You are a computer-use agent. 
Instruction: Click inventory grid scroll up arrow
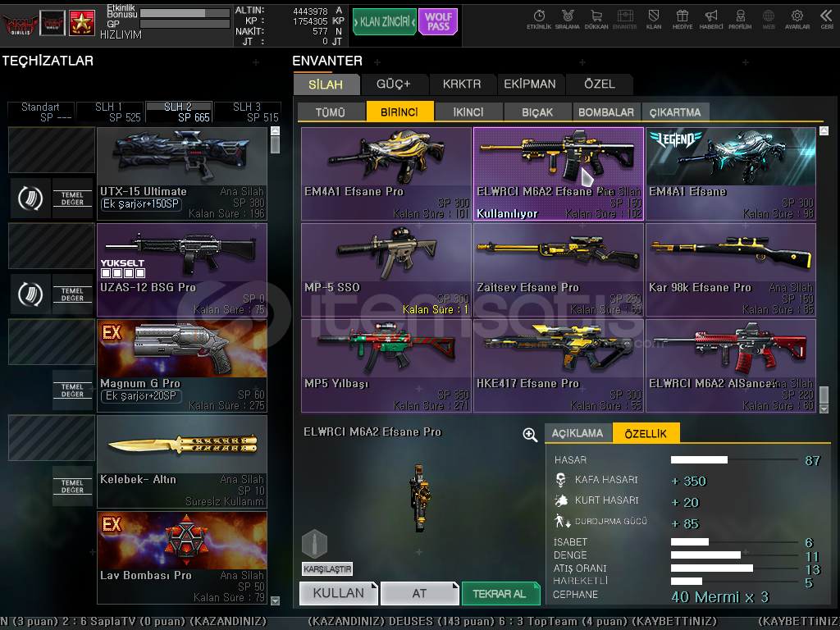click(x=824, y=130)
